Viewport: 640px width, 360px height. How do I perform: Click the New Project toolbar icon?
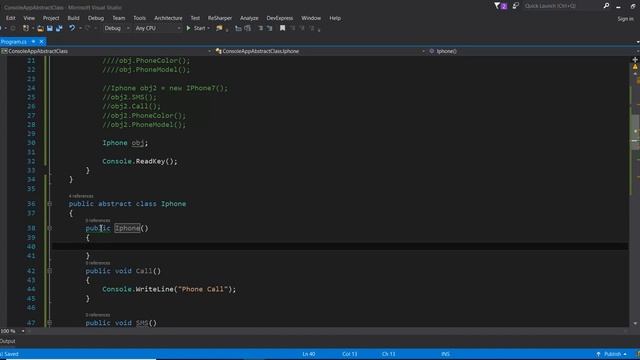26,28
